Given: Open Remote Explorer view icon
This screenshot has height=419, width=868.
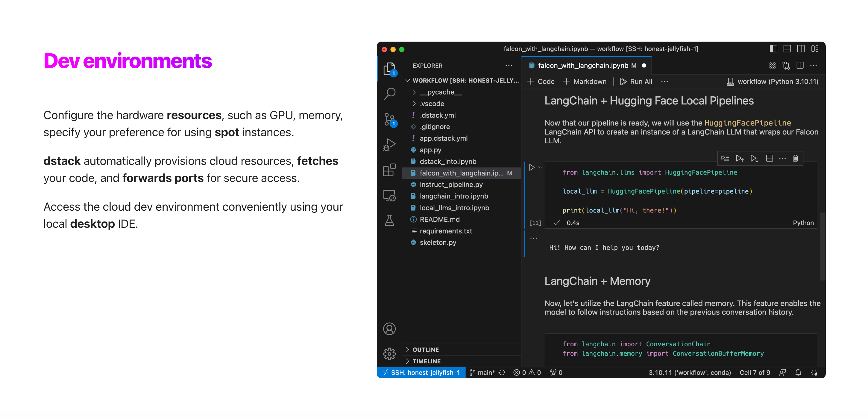Looking at the screenshot, I should [x=389, y=195].
